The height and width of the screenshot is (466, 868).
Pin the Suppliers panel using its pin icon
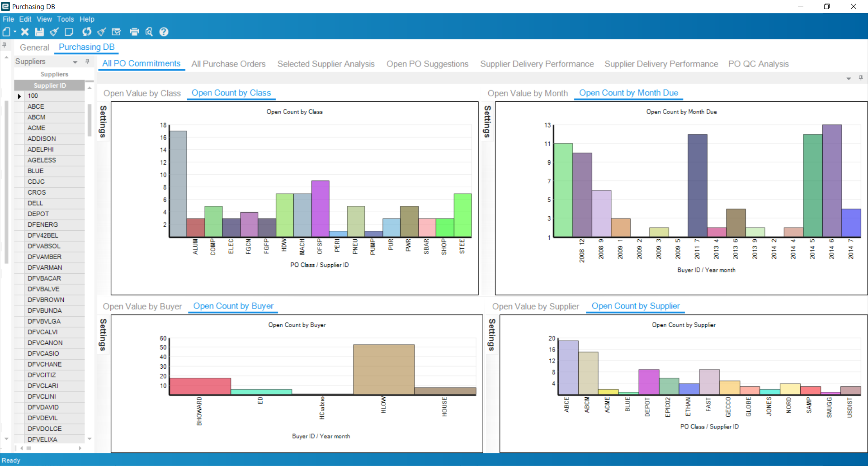87,61
